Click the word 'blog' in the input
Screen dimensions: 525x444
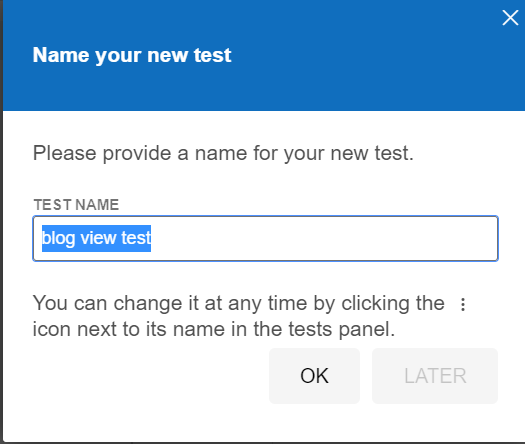coord(59,238)
